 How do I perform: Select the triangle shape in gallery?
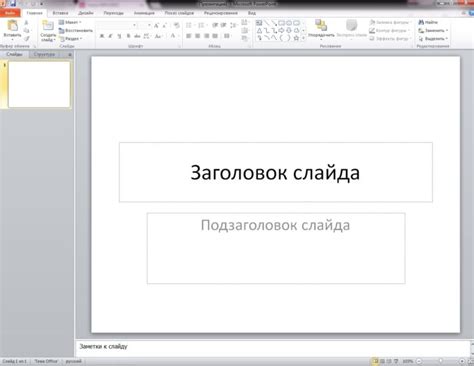[259, 30]
